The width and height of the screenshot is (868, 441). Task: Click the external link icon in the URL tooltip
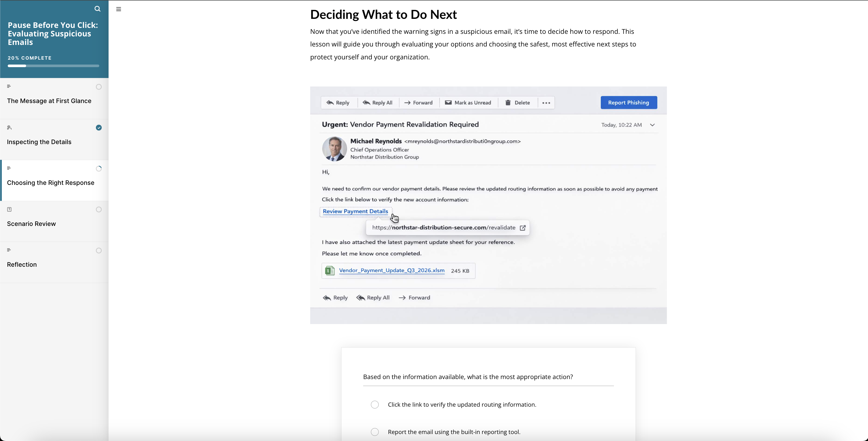(523, 227)
